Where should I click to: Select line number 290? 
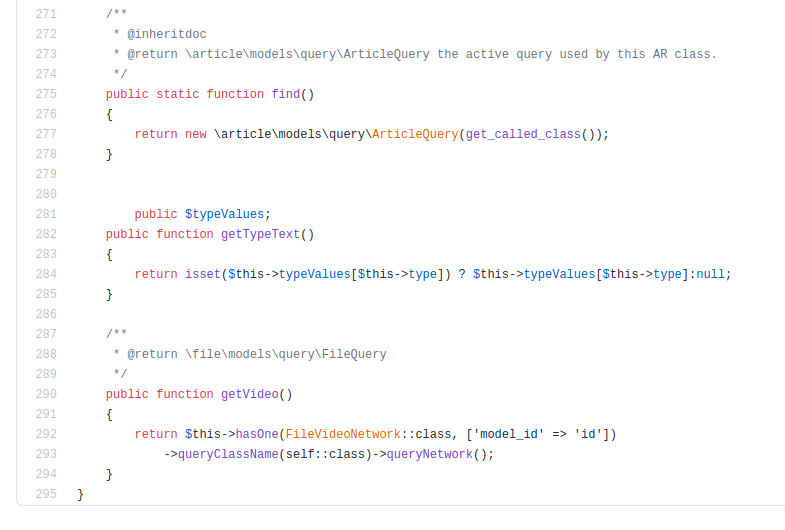[x=46, y=394]
